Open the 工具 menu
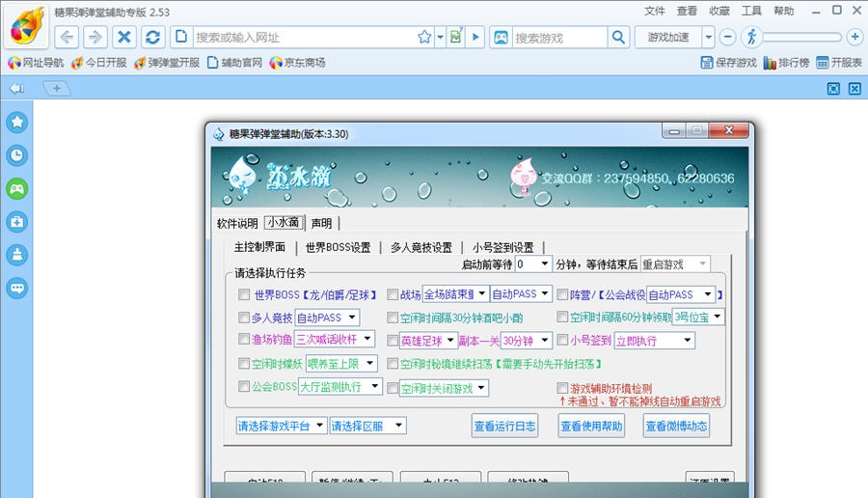The width and height of the screenshot is (868, 498). click(x=751, y=11)
